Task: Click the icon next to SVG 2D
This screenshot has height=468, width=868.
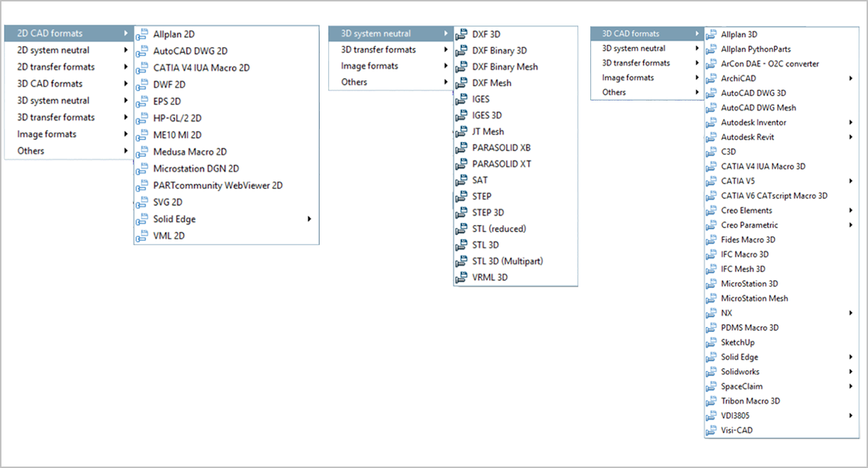Action: pyautogui.click(x=142, y=203)
